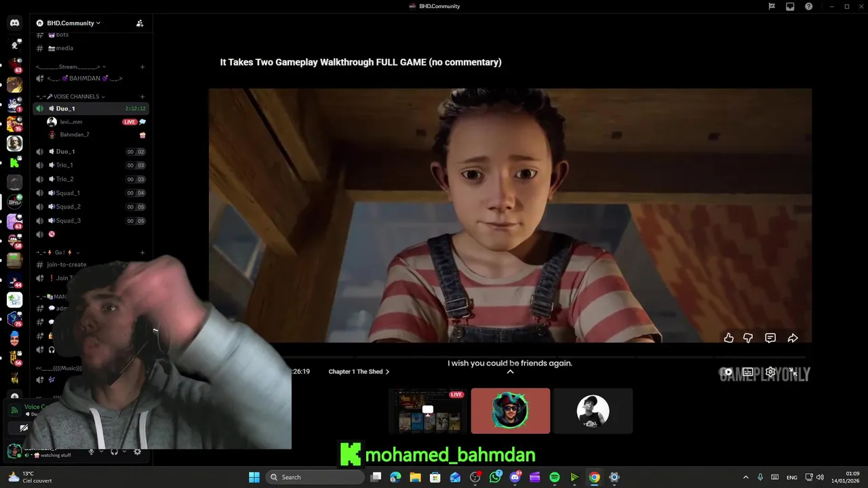Open volume control in system tray
This screenshot has width=868, height=488.
point(820,477)
